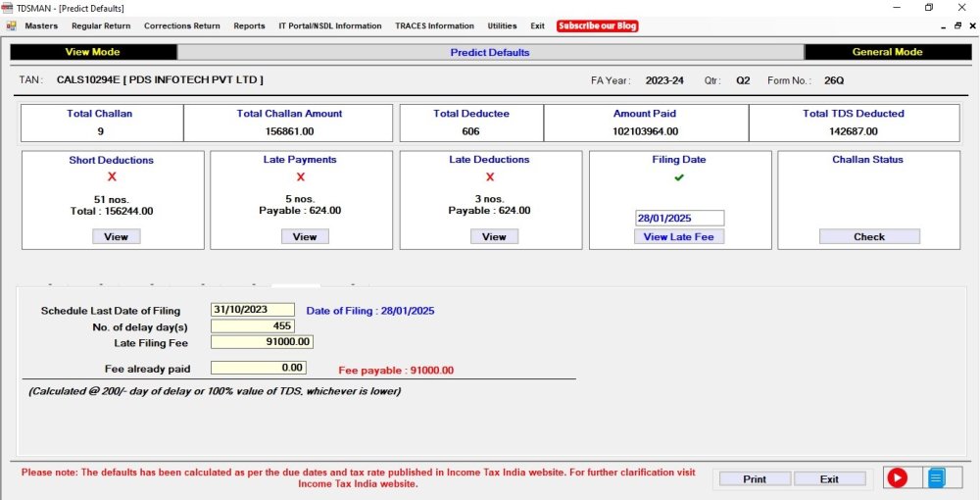Screen dimensions: 980x500
Task: Click Total Deductee count 606
Action: 470,131
